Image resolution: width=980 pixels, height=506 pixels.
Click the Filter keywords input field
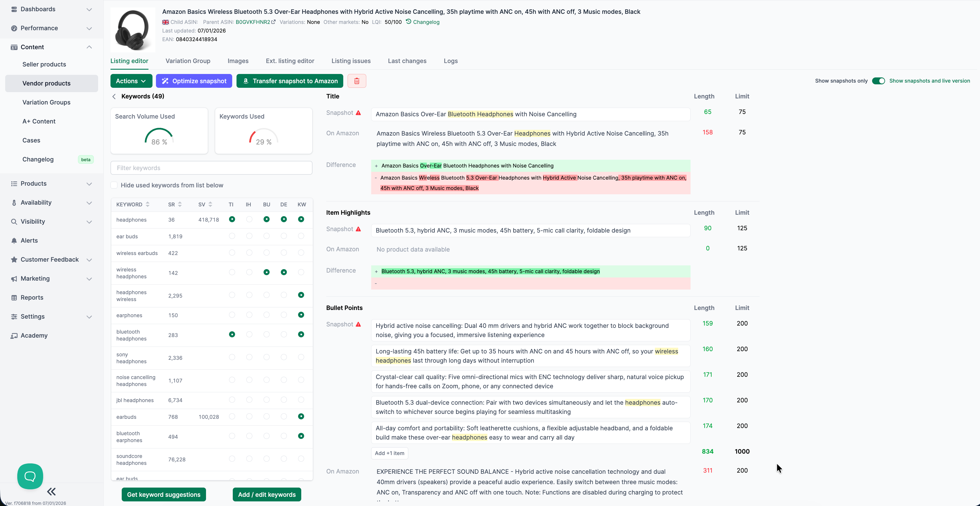(211, 168)
